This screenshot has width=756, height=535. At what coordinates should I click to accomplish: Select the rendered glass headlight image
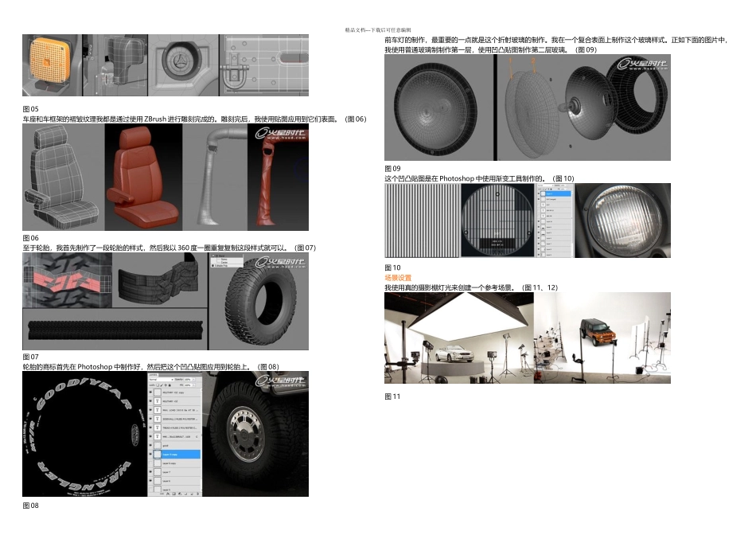622,221
